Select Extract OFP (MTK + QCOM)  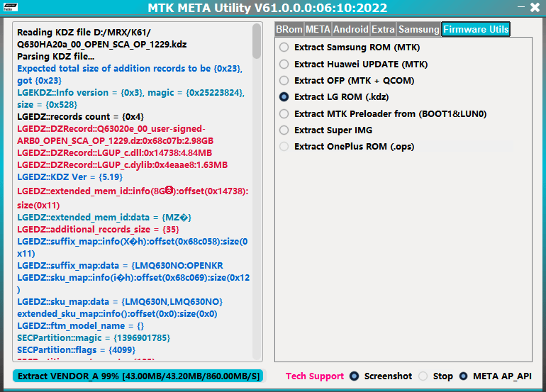point(347,80)
